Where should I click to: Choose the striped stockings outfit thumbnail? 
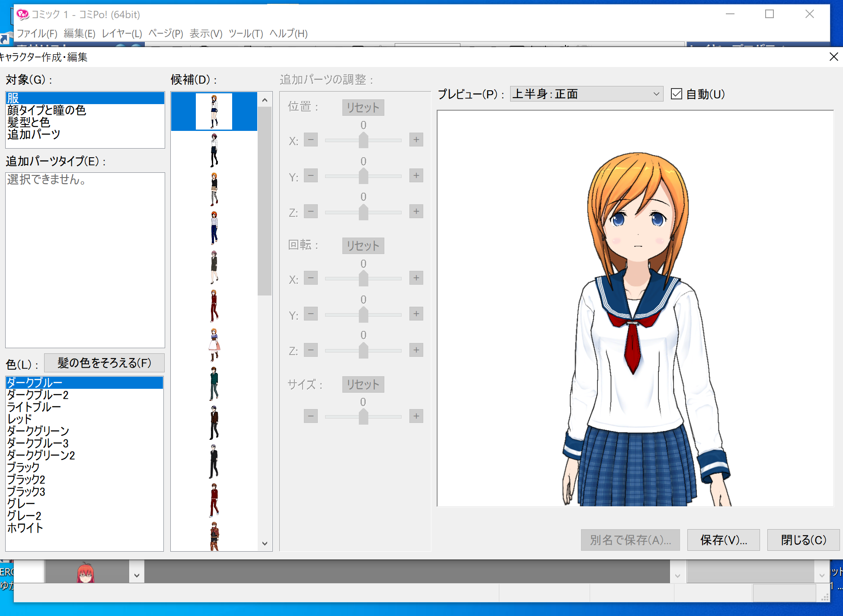[x=214, y=189]
